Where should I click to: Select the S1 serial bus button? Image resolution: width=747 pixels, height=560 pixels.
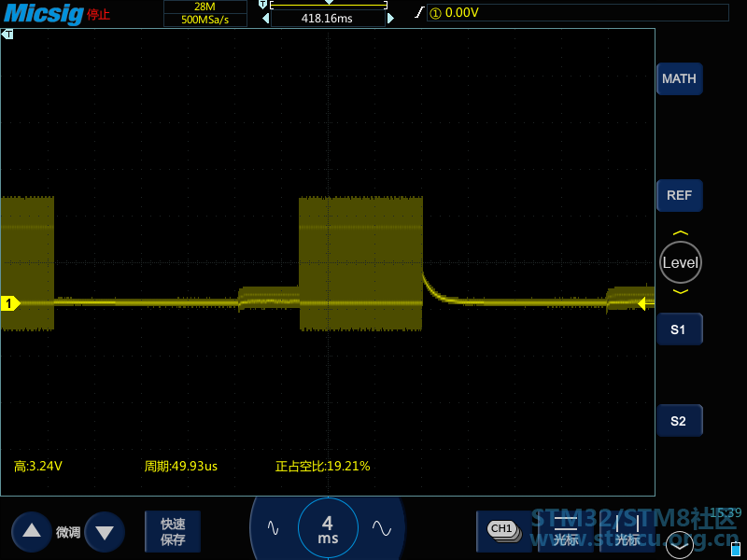pos(680,329)
